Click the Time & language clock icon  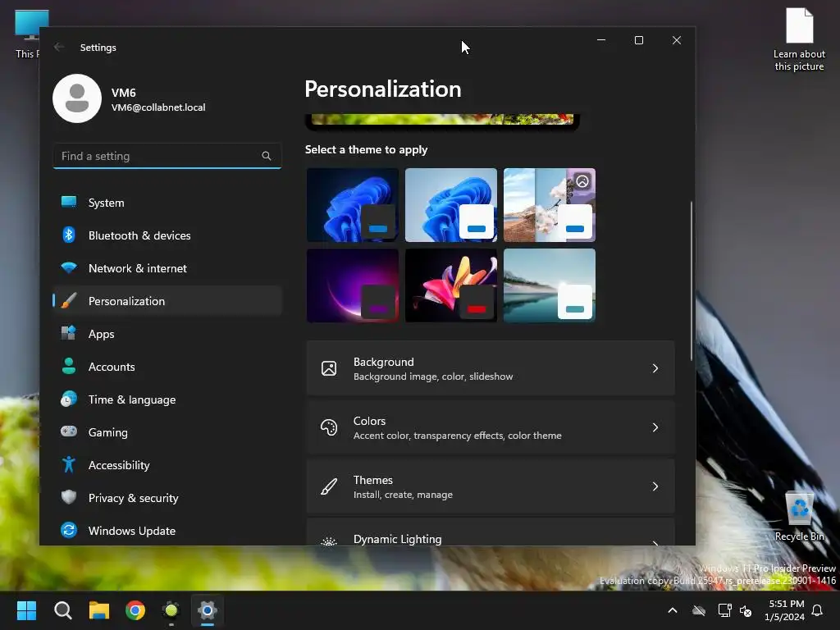pos(69,399)
